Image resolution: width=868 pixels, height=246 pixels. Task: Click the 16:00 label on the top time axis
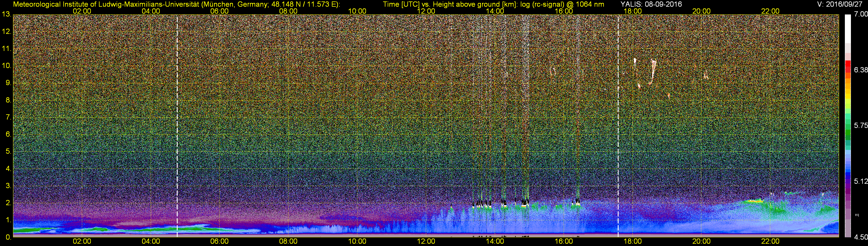[564, 11]
